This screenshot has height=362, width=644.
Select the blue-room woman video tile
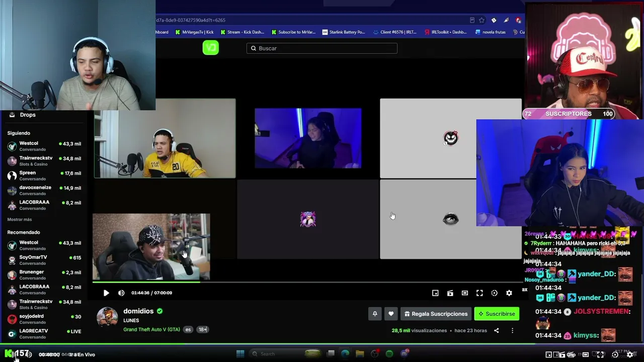308,138
